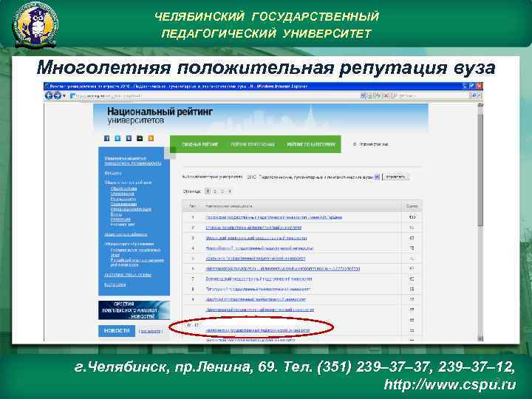Open the Главная страница link beside green tabs
The width and height of the screenshot is (532, 399).
pyautogui.click(x=374, y=144)
